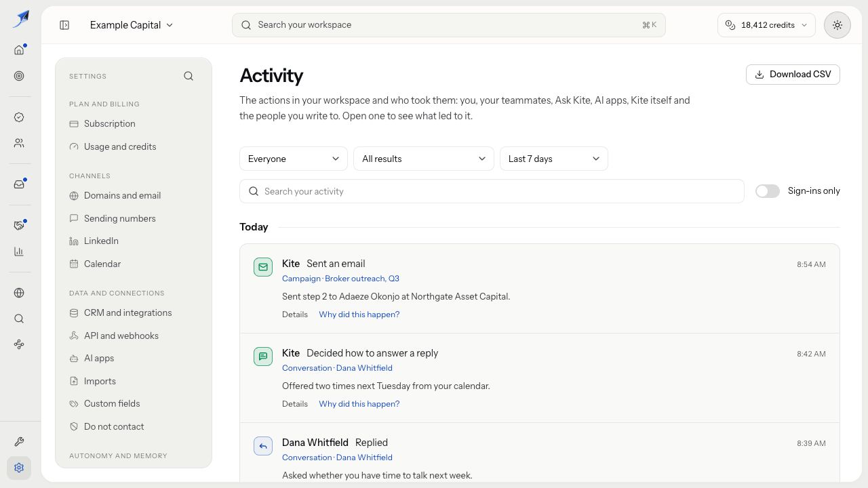Toggle the light/dark theme sun button
This screenshot has height=488, width=868.
837,25
